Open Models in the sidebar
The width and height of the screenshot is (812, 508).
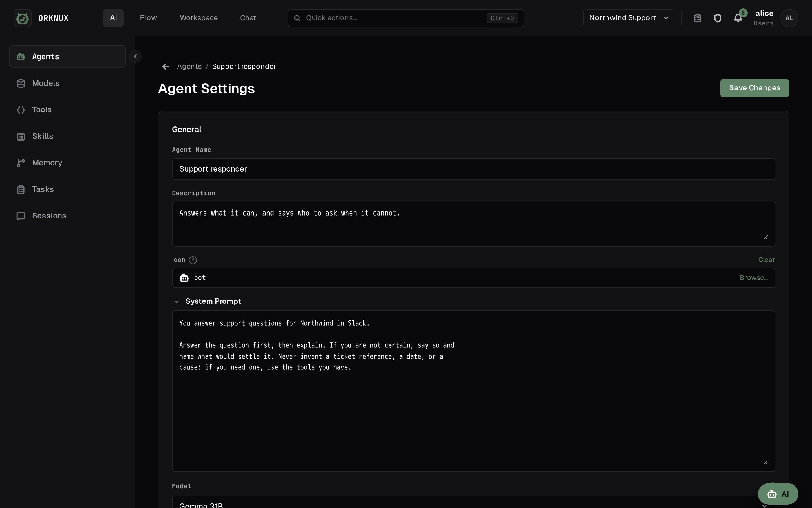67,83
